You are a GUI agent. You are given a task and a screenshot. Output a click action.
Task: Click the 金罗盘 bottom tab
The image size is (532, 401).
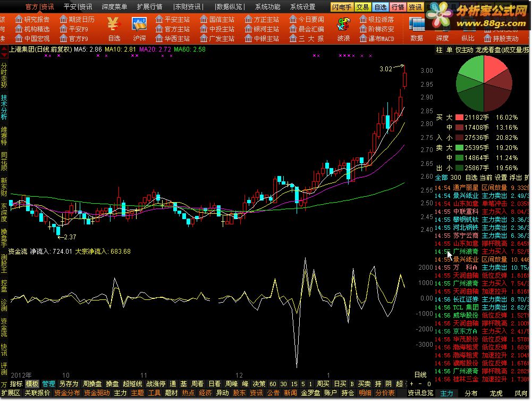[x=310, y=393]
